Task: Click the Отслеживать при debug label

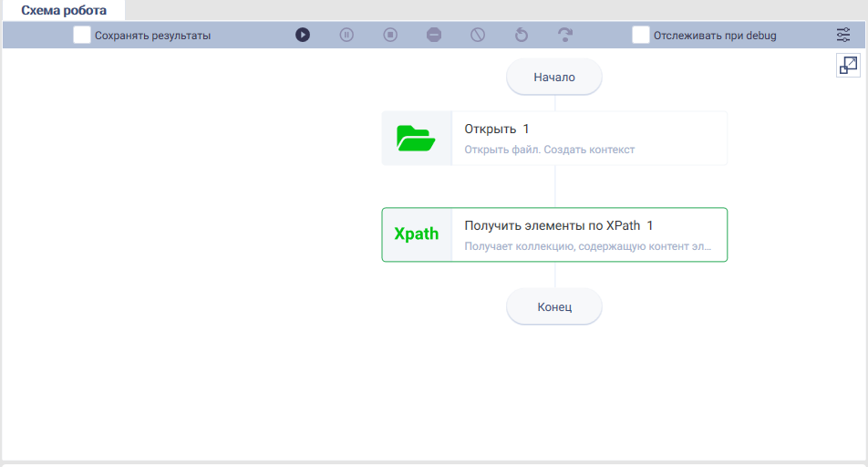Action: tap(715, 36)
